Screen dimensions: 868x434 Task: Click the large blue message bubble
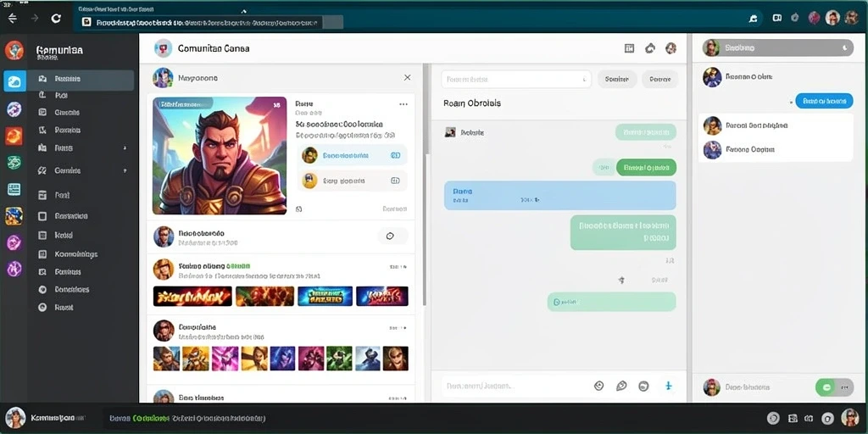pos(559,196)
